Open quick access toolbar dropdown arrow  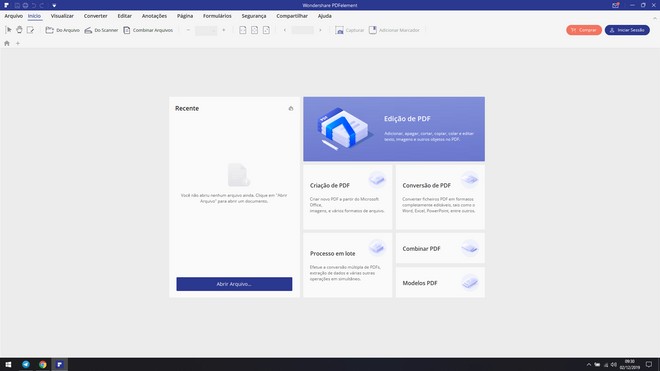pos(54,5)
